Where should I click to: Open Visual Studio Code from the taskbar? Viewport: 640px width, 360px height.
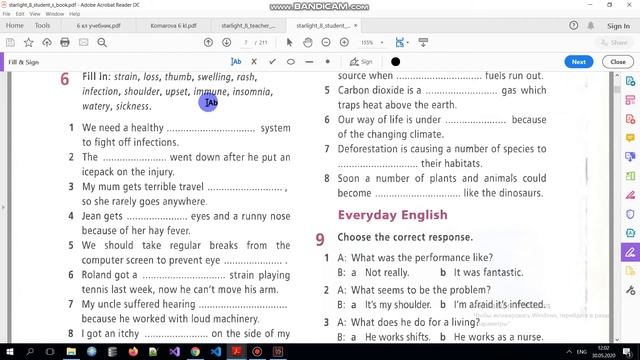(216, 351)
